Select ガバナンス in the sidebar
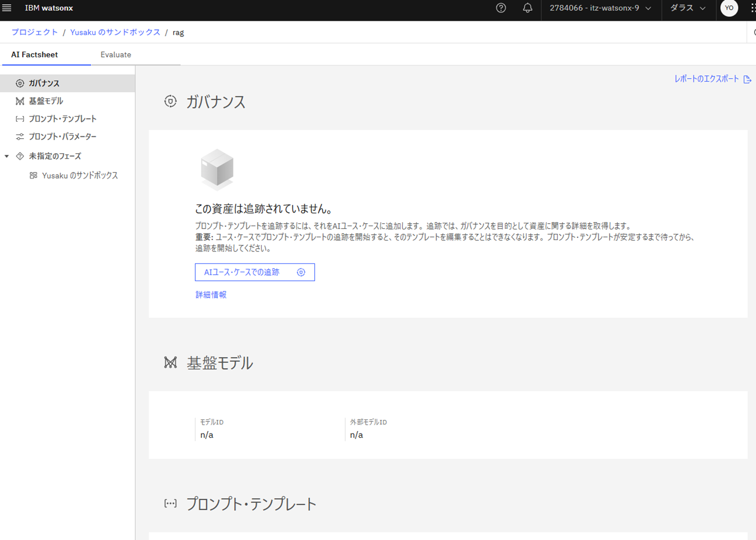 [x=68, y=83]
